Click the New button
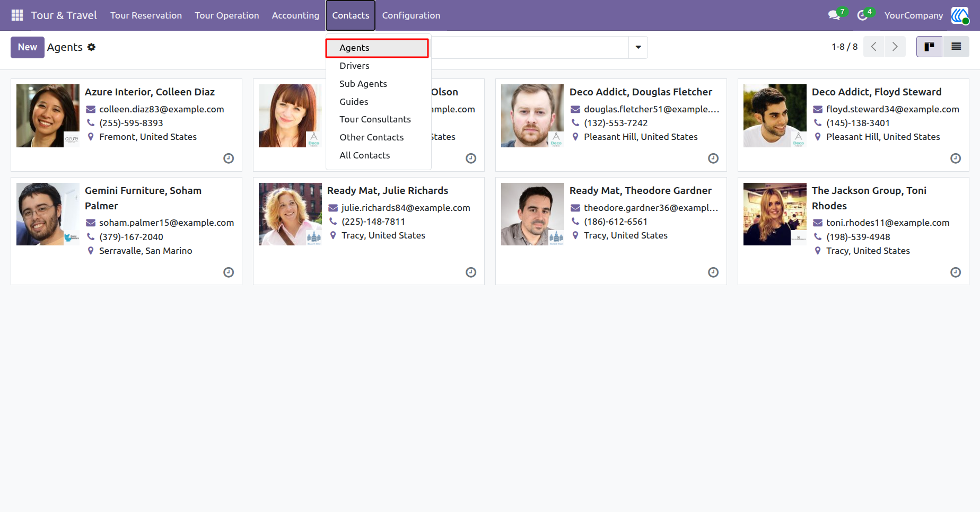Image resolution: width=980 pixels, height=512 pixels. click(28, 47)
